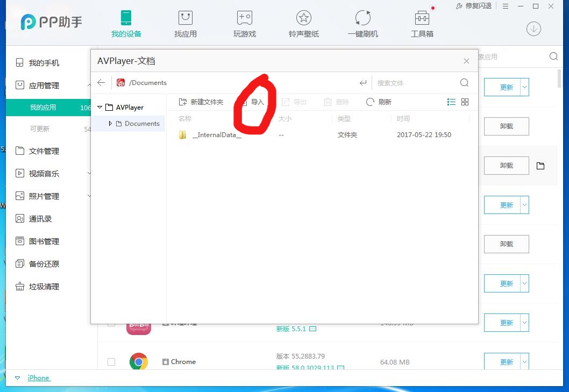Image resolution: width=569 pixels, height=392 pixels.
Task: Open 玩游戏 games section
Action: [x=244, y=23]
